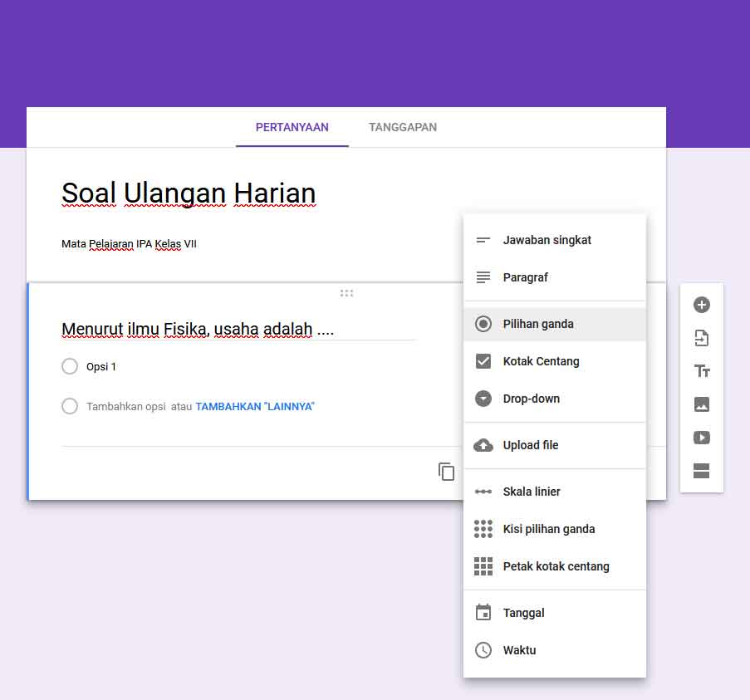The image size is (750, 700).
Task: Select Kotak Centang from the menu
Action: pos(554,361)
